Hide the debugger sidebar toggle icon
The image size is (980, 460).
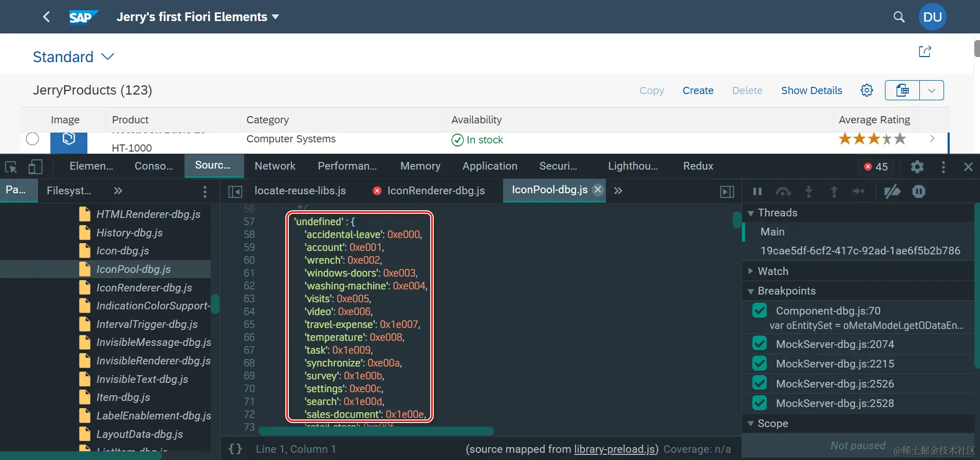click(x=727, y=192)
